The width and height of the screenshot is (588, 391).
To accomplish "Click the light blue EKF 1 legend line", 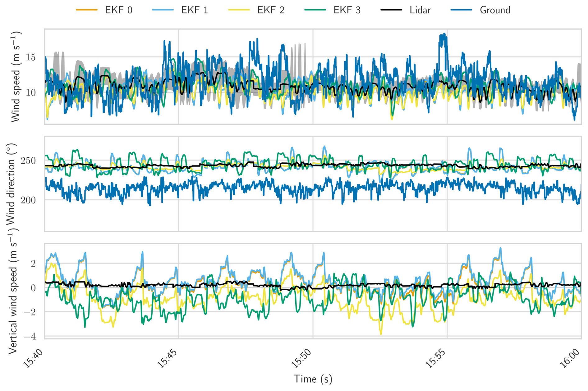I will (163, 10).
